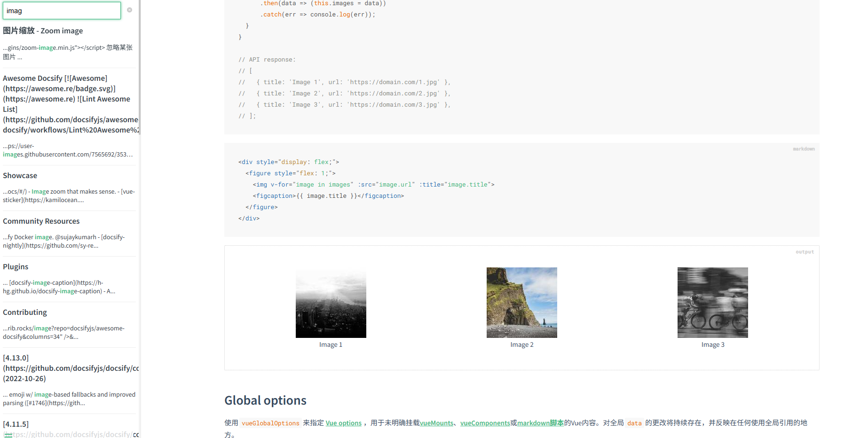Viewport: 868px width, 438px height.
Task: Open the '图片缩放 - Zoom image' search result
Action: coord(43,31)
